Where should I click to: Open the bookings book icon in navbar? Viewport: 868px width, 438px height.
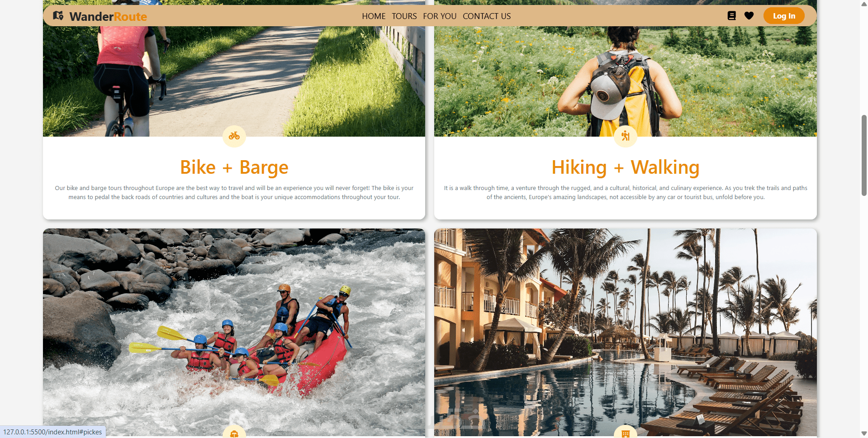(731, 16)
